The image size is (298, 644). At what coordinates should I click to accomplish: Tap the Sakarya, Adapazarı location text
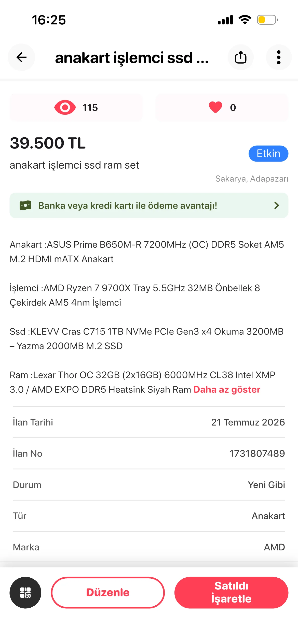click(252, 179)
